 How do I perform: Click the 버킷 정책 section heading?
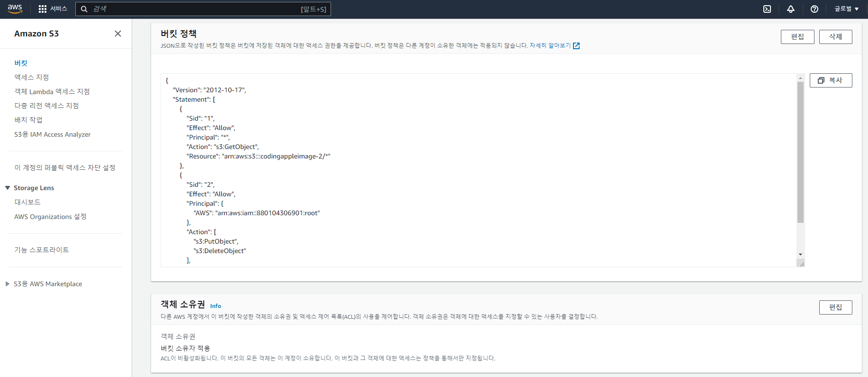pos(179,34)
